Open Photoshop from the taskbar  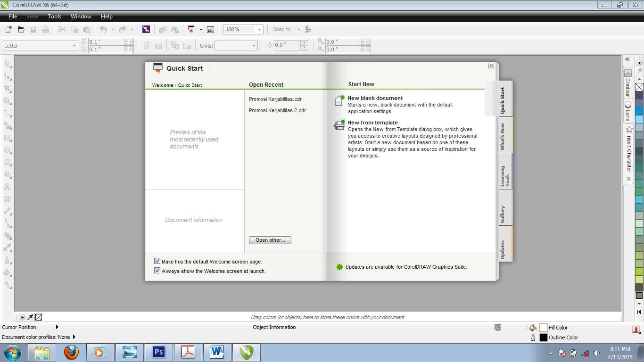click(x=158, y=352)
